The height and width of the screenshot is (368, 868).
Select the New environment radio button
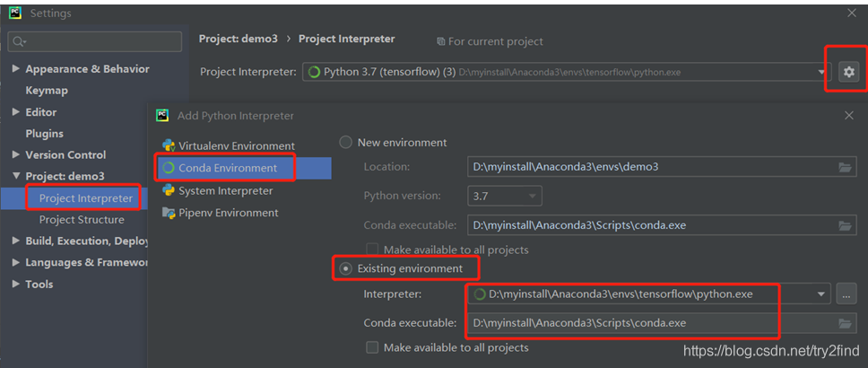(345, 143)
